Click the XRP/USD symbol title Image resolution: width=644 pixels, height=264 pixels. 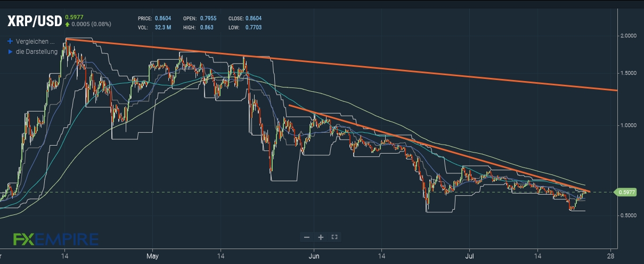point(35,21)
